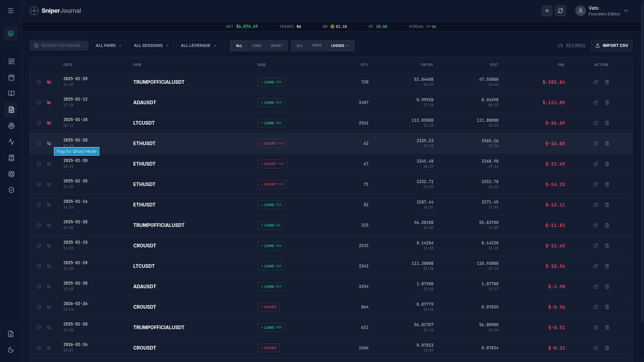Focus the Search Database input field

point(59,46)
